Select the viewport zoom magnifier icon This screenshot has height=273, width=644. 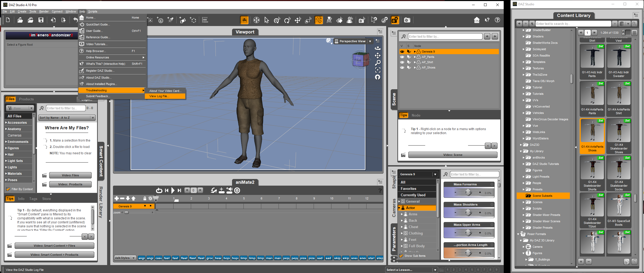pos(377,63)
